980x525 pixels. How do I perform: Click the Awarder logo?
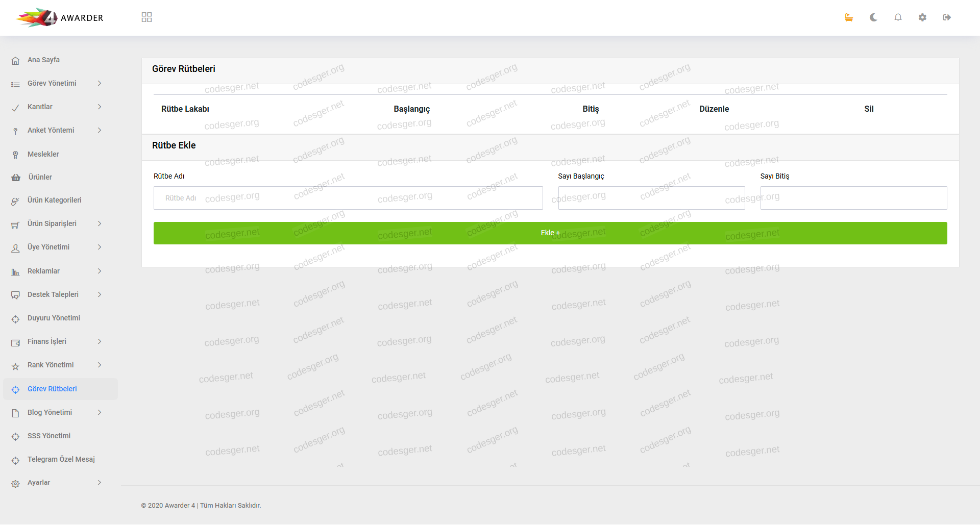pos(60,18)
